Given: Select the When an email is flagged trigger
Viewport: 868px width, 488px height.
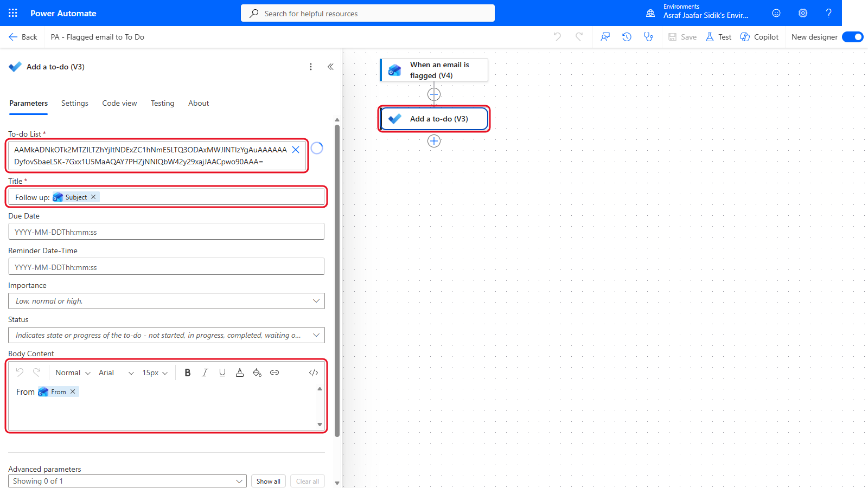Looking at the screenshot, I should tap(434, 70).
